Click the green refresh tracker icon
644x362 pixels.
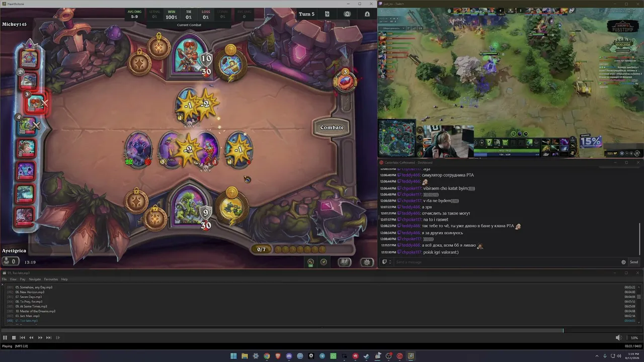pyautogui.click(x=310, y=262)
